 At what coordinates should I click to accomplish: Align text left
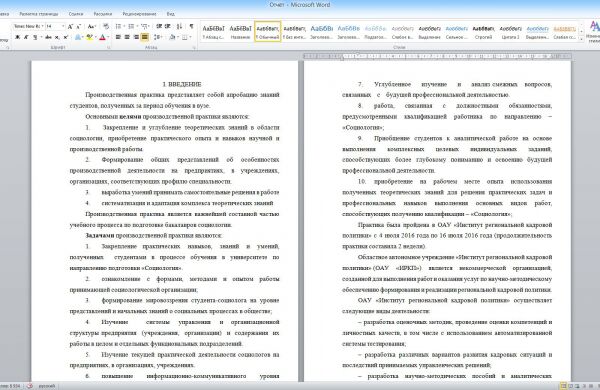(x=118, y=37)
